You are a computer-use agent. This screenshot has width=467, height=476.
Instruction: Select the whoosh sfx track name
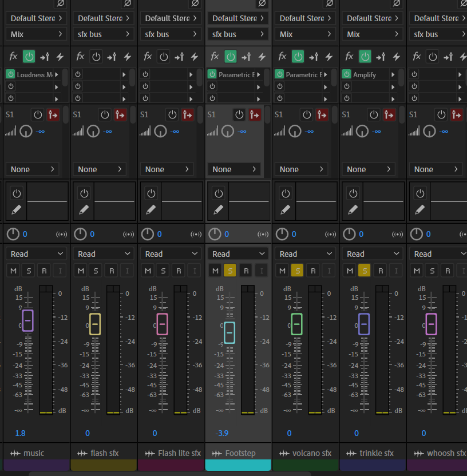click(446, 453)
